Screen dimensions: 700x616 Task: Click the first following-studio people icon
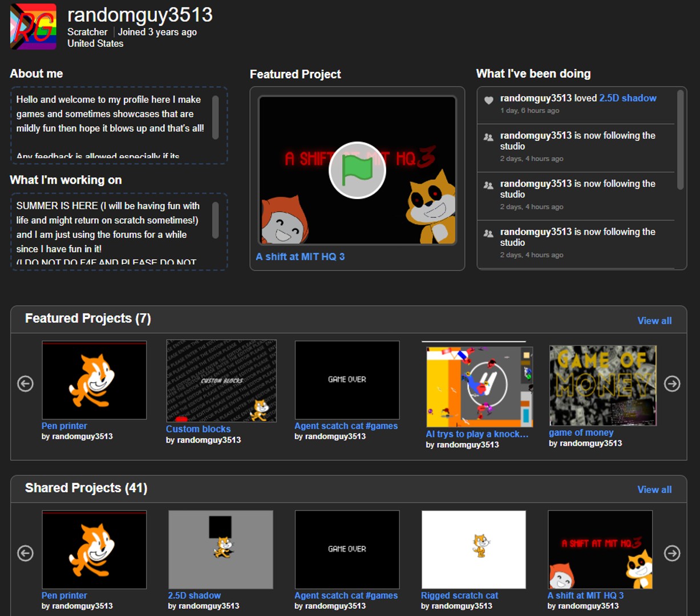point(488,137)
